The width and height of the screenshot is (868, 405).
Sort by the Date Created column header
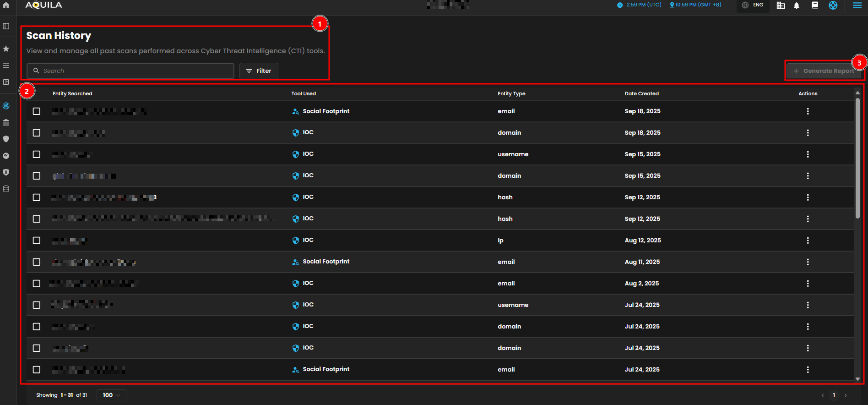[x=641, y=93]
